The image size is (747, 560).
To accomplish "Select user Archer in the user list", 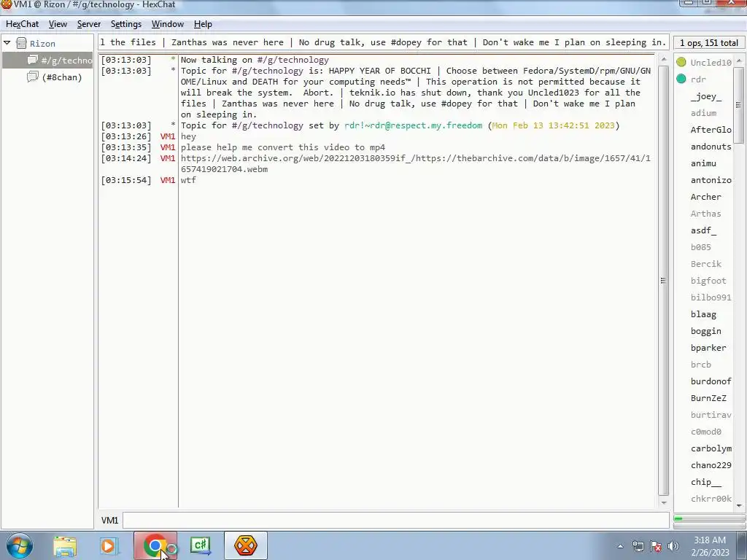I will (x=706, y=197).
